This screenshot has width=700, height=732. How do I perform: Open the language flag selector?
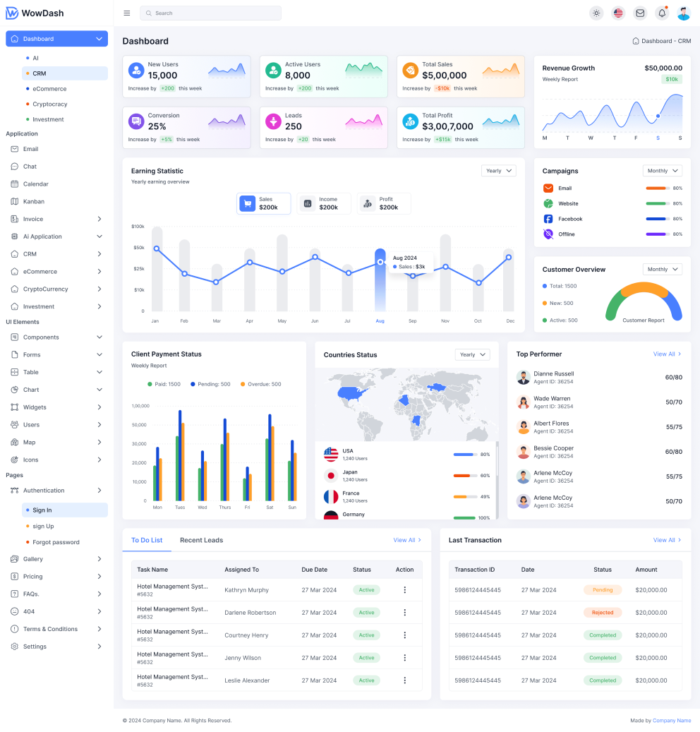point(618,13)
